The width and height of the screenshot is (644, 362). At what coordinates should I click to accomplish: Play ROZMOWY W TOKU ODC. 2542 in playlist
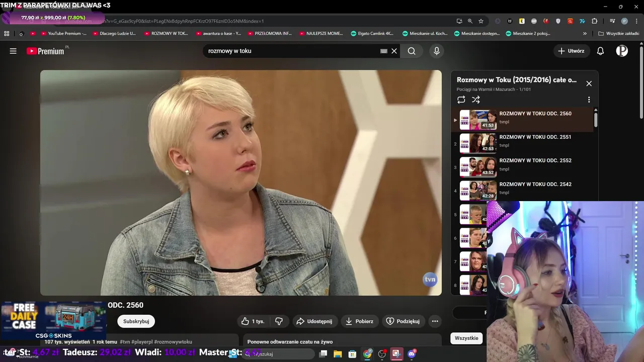(x=522, y=191)
